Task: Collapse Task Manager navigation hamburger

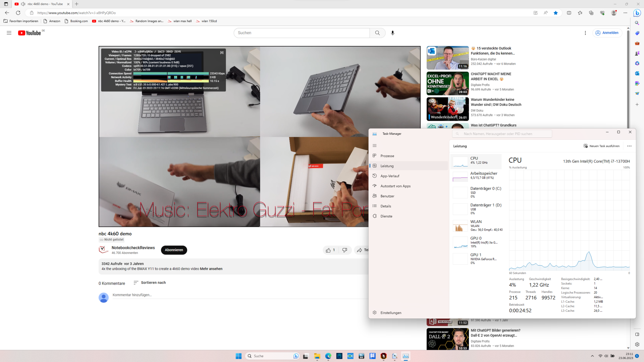Action: 375,145
